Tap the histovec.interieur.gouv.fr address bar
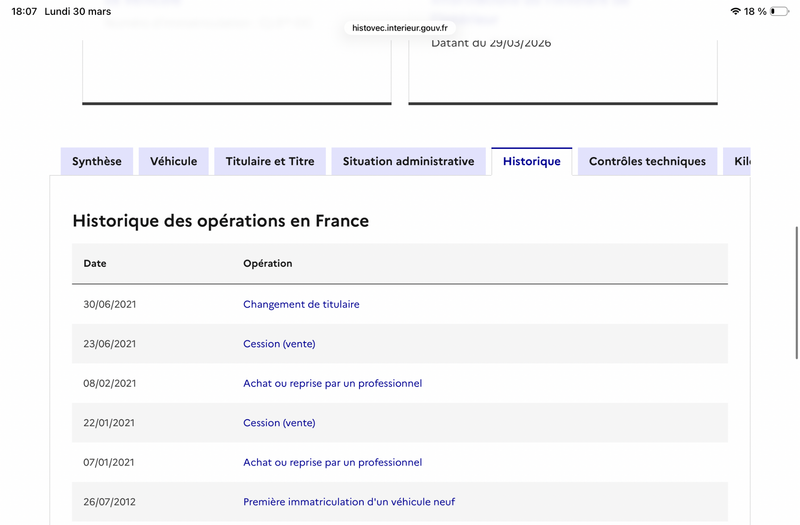 pyautogui.click(x=400, y=28)
